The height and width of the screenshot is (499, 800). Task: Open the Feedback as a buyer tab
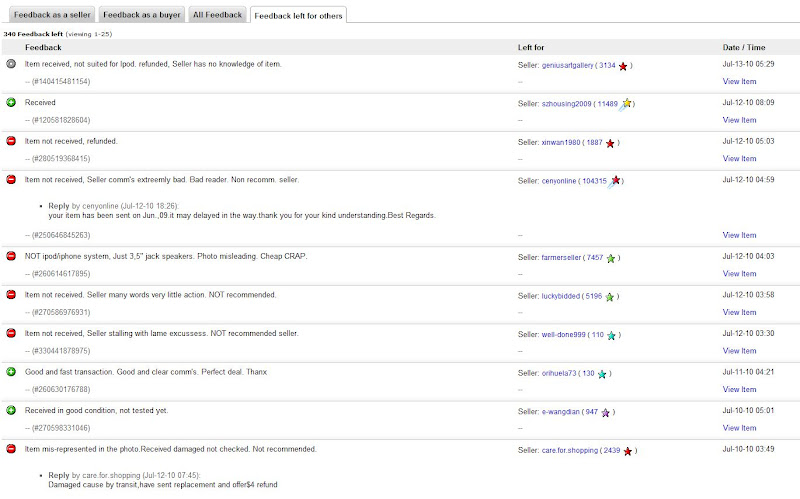[141, 15]
